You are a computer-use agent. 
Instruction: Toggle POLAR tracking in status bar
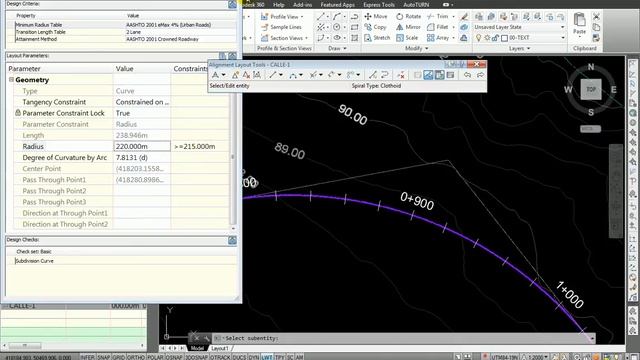[x=155, y=357]
